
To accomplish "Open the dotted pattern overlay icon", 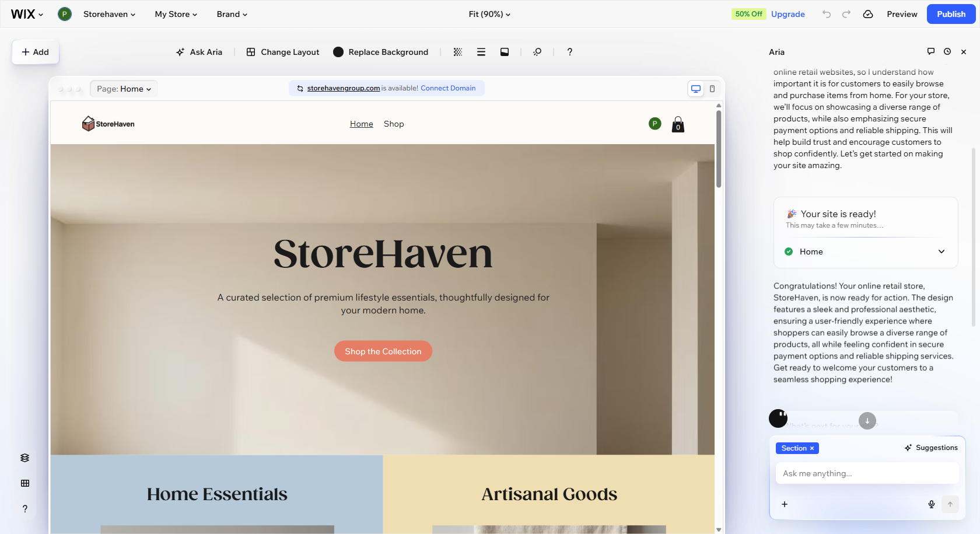I will tap(458, 52).
